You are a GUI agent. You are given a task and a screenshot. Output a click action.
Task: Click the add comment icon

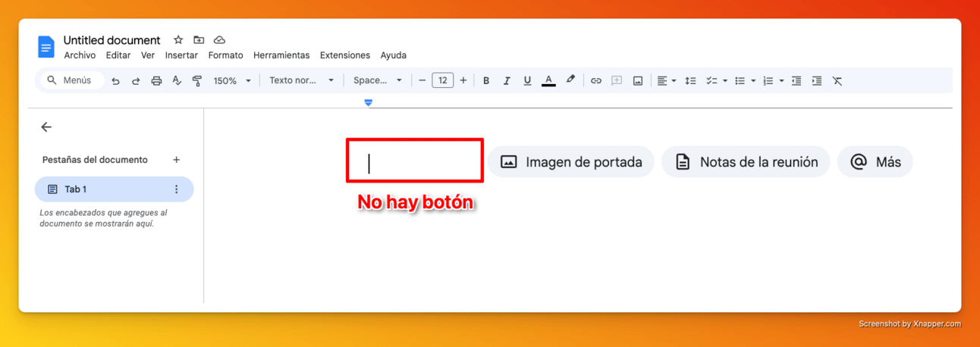pyautogui.click(x=617, y=80)
